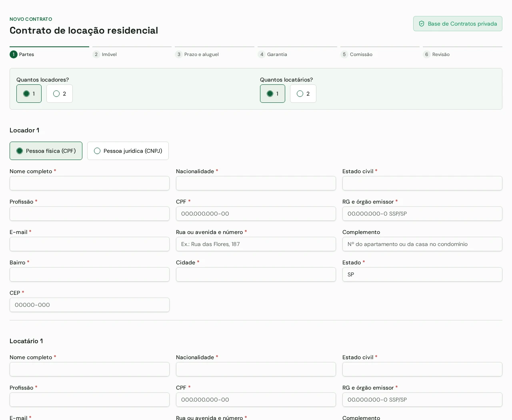Focus Locador 1 Complemento field

(422, 244)
